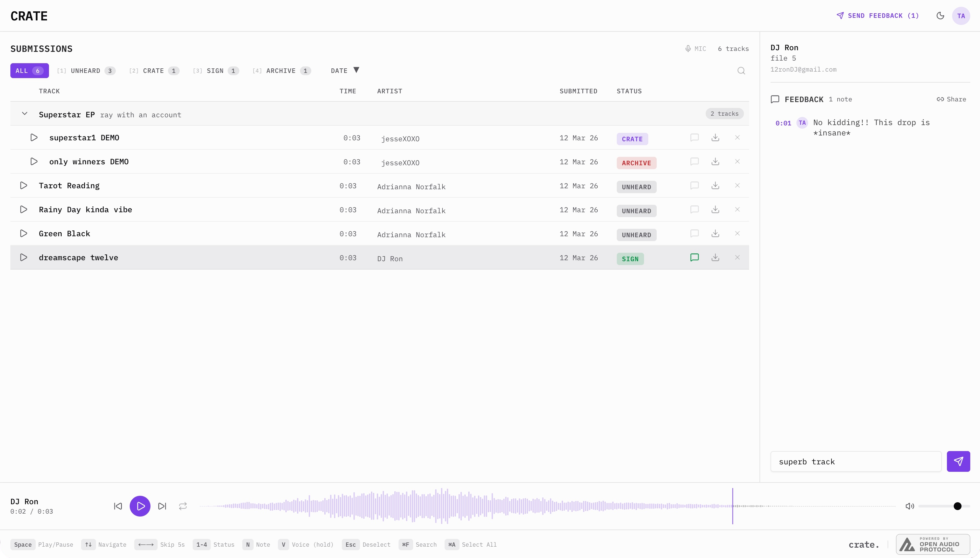Viewport: 980px width, 558px height.
Task: Open the submissions search icon
Action: [x=741, y=71]
